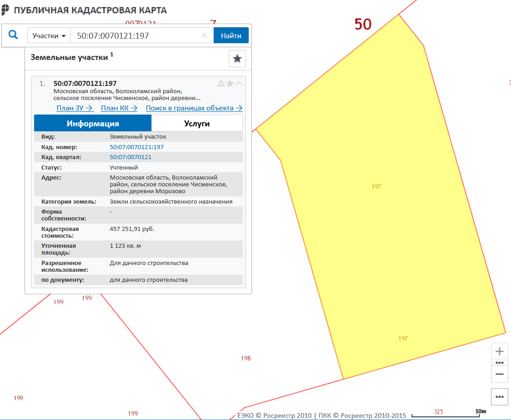Image resolution: width=511 pixels, height=420 pixels.
Task: Click the small star icon on result
Action: [230, 84]
